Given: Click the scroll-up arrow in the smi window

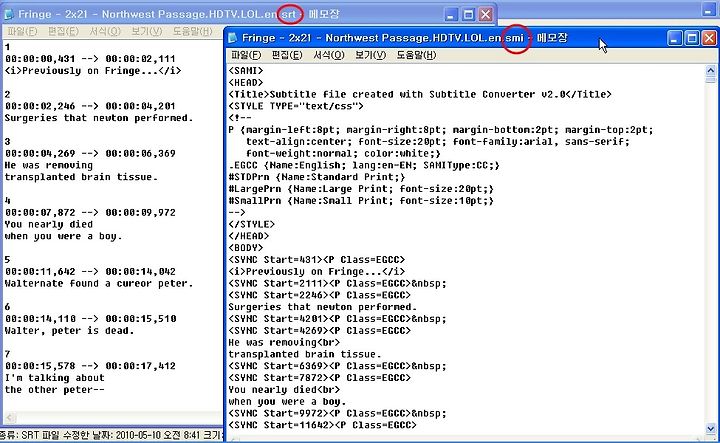Looking at the screenshot, I should 711,70.
